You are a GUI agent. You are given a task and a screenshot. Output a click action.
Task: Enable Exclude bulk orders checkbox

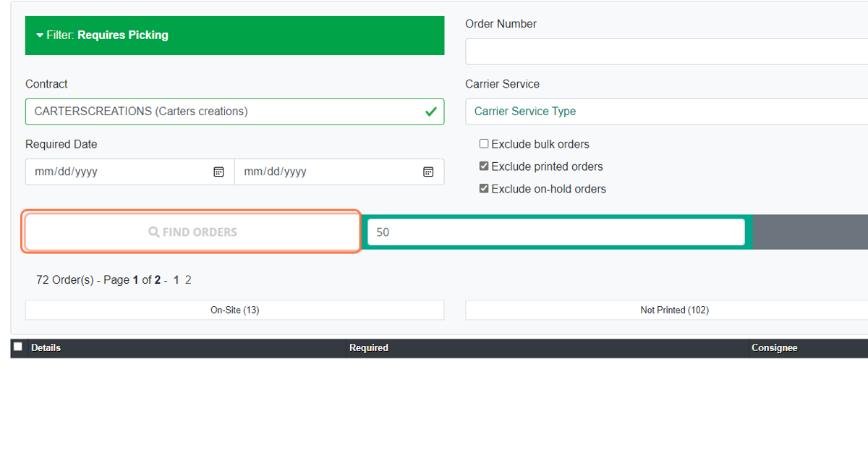(484, 144)
